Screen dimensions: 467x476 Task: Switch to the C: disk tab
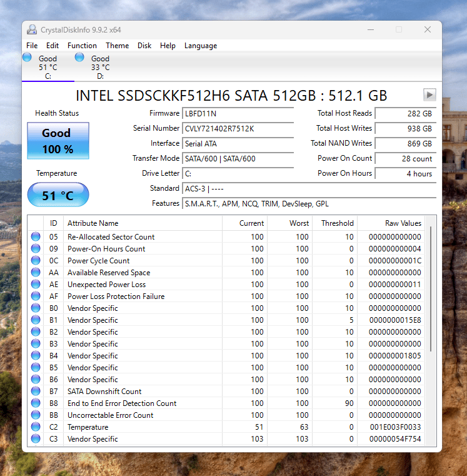point(48,67)
